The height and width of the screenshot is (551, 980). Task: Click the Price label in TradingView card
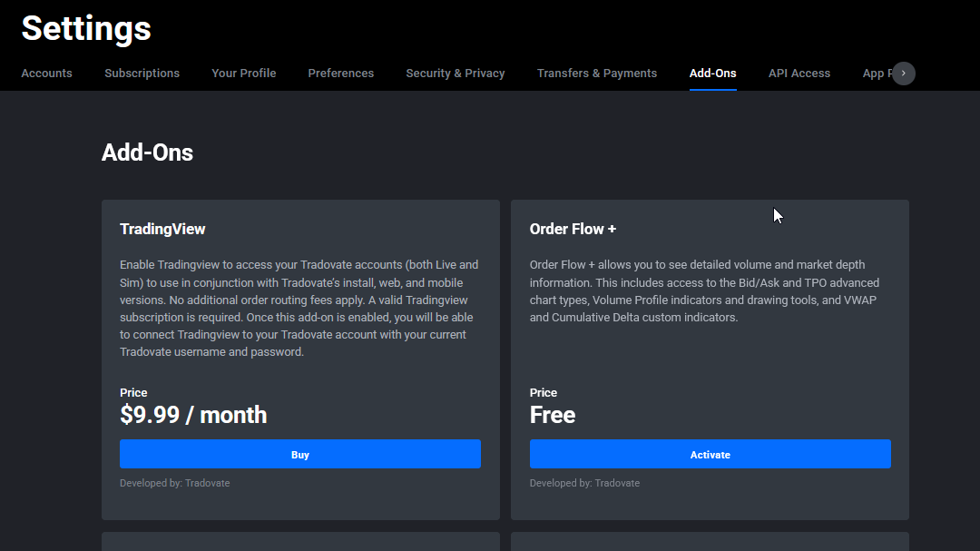click(x=133, y=393)
